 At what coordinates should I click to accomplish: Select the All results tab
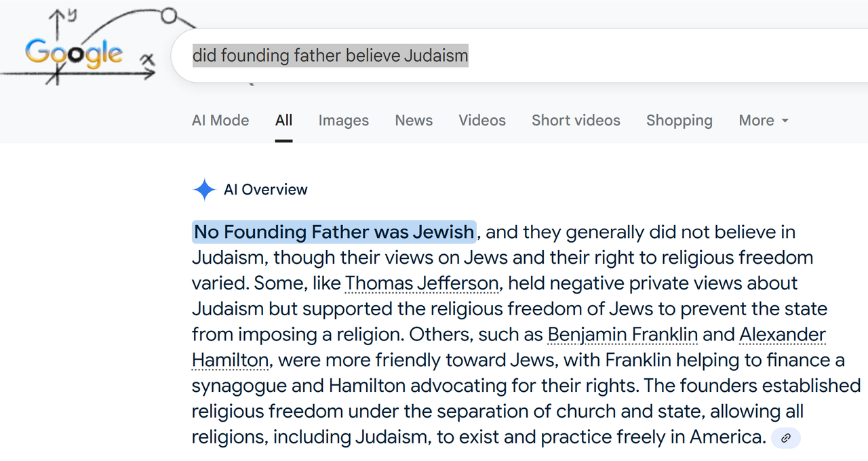pos(284,121)
